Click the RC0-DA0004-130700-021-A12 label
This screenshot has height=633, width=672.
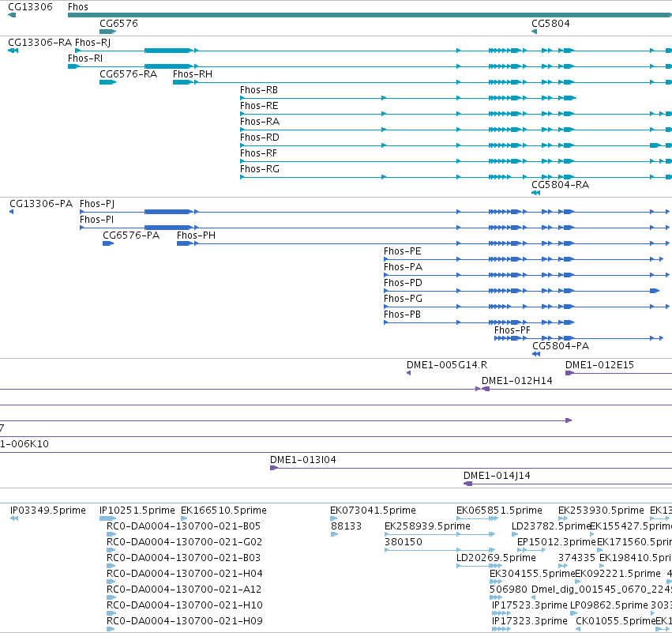coord(184,590)
